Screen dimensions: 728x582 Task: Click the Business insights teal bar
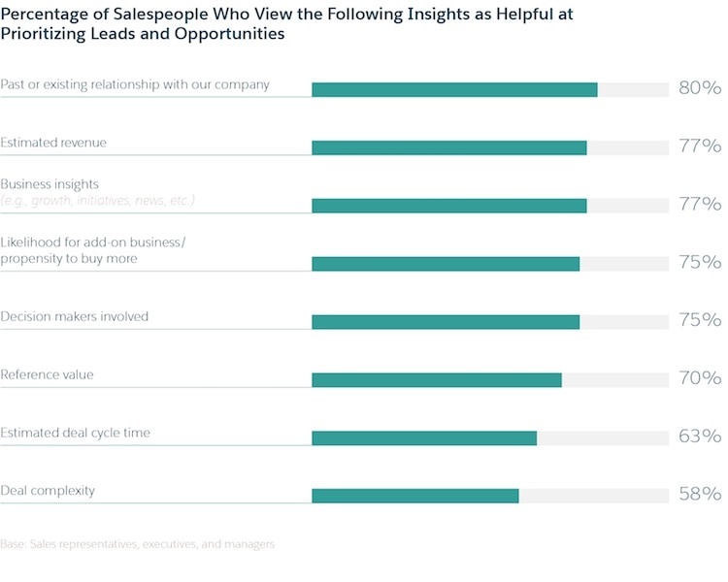tap(449, 206)
